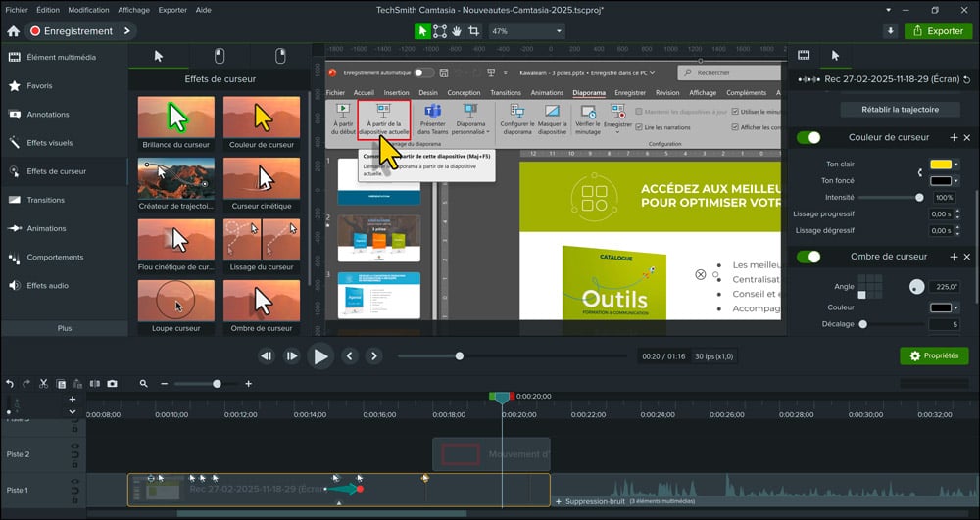Click the timeline zoom magnifier icon

coord(144,383)
